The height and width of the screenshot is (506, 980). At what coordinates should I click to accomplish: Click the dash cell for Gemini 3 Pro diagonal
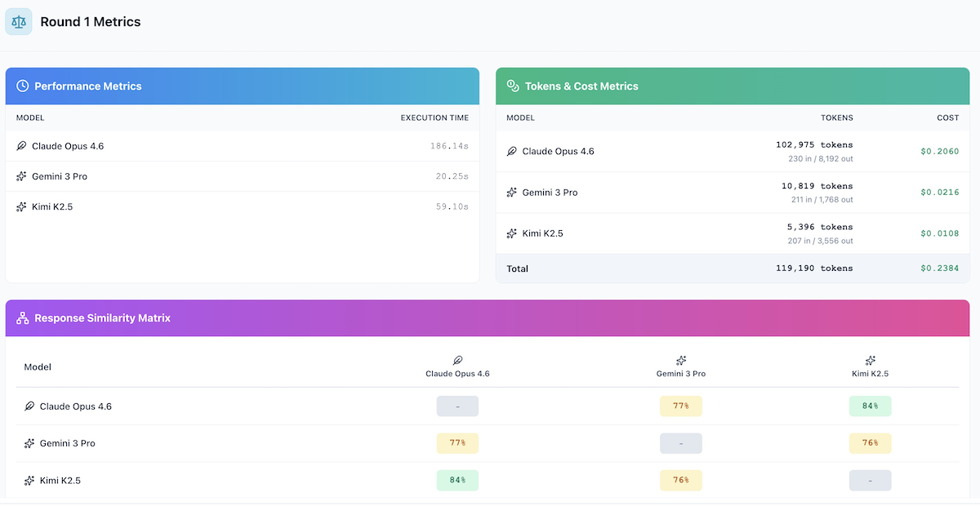pos(680,443)
